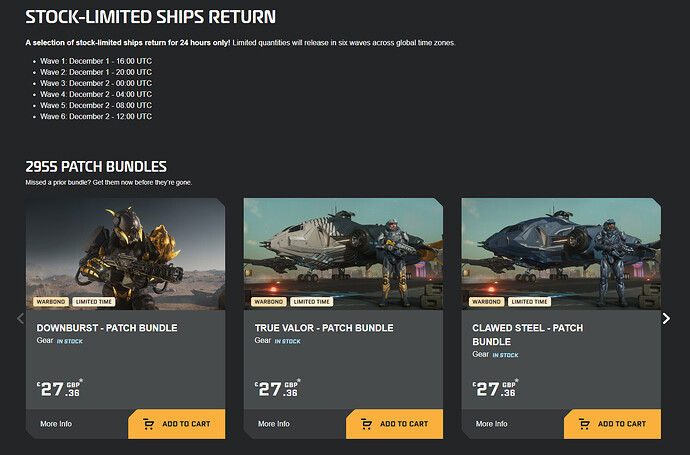This screenshot has width=690, height=455.
Task: Click cart icon on True Valor bundle
Action: pyautogui.click(x=367, y=424)
